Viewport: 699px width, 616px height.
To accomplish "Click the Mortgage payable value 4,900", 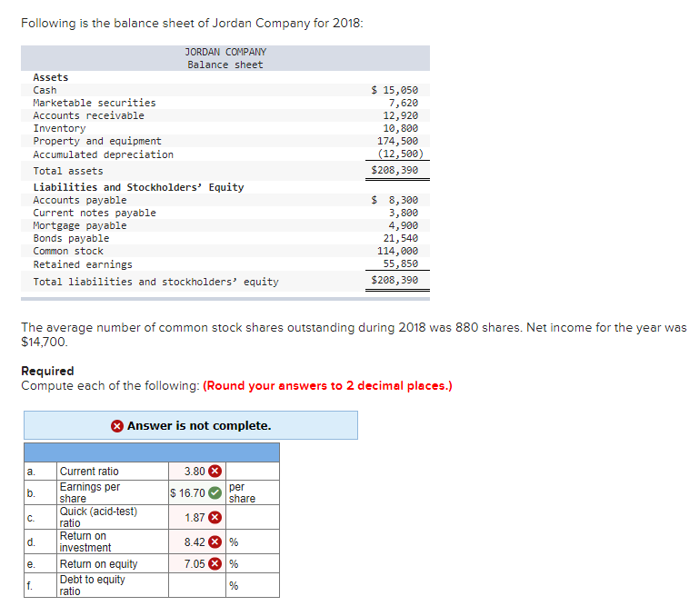I will coord(403,225).
